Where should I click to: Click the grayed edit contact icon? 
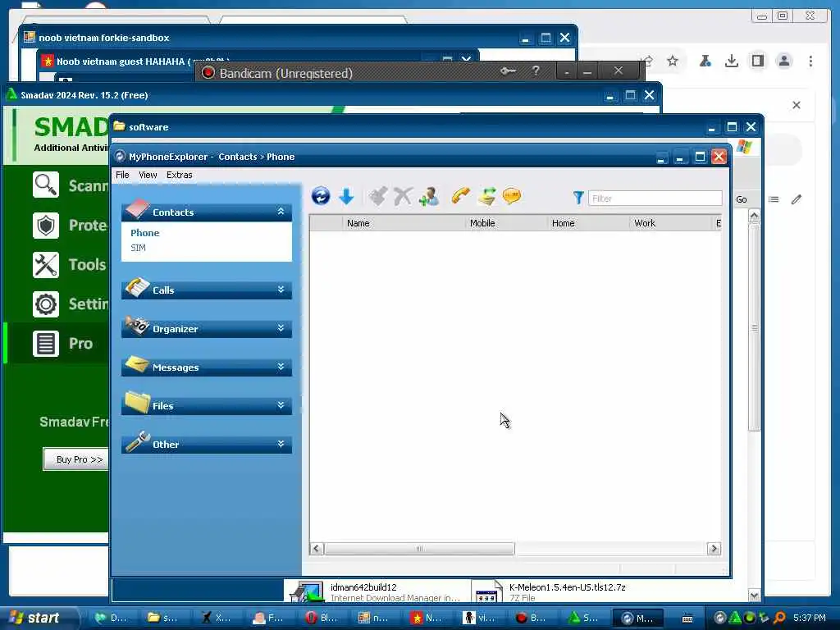(x=377, y=197)
